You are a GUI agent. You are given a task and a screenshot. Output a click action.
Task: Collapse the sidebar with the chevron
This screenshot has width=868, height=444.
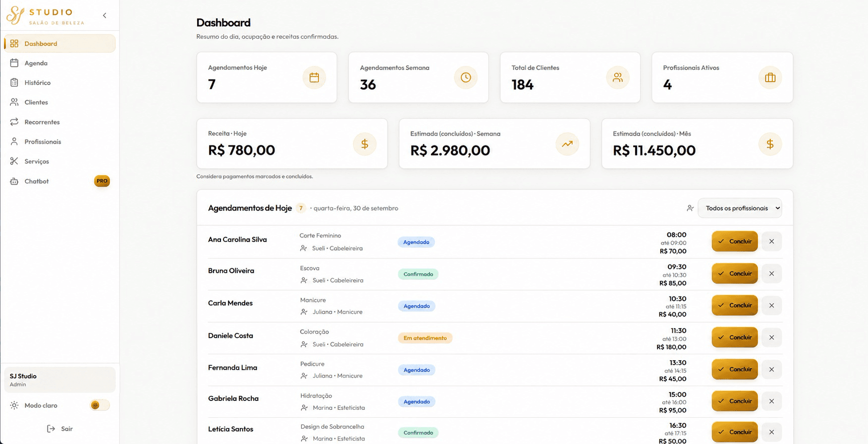coord(105,15)
